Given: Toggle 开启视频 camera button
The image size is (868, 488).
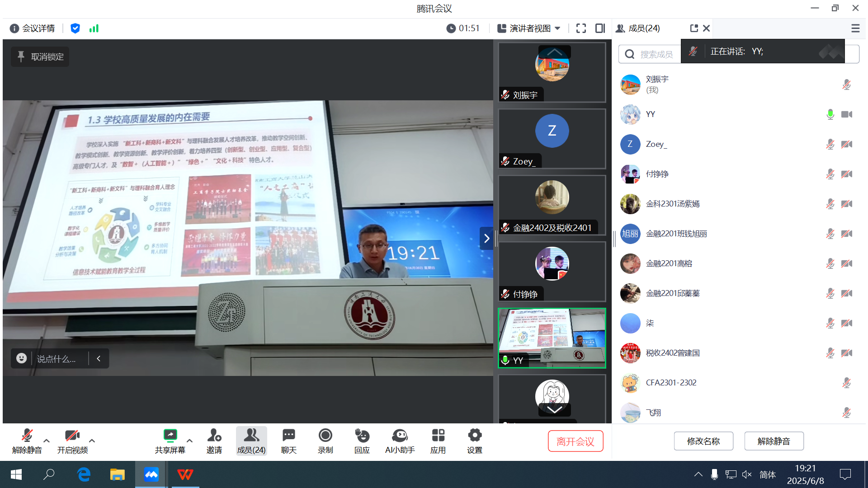Looking at the screenshot, I should 72,436.
